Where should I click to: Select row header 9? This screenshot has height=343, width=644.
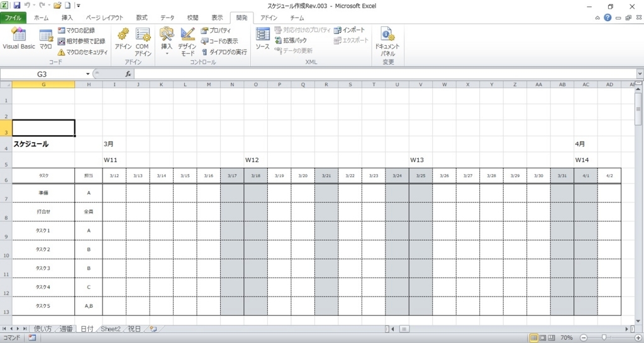click(x=6, y=231)
